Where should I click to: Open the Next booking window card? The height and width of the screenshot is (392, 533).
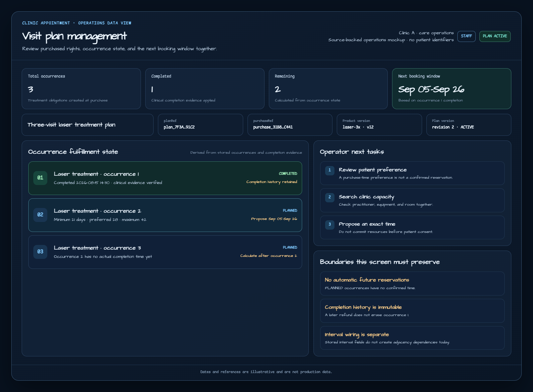[452, 89]
